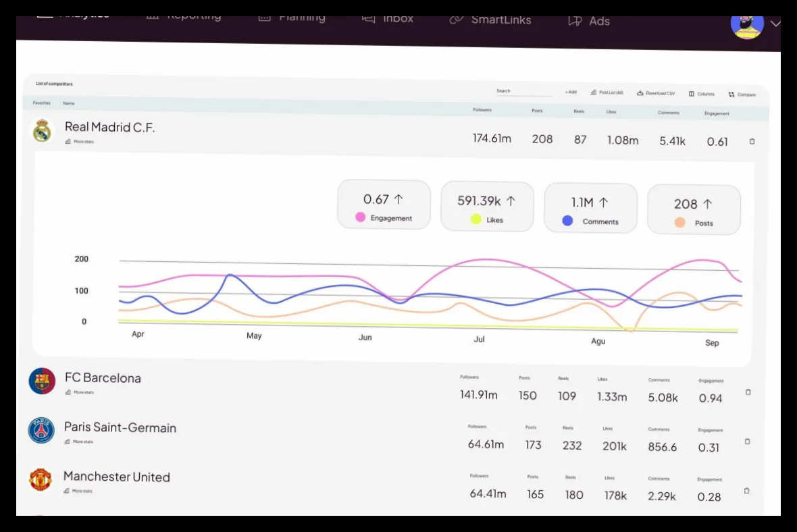Click the yellow Likes legend dot
The height and width of the screenshot is (532, 797).
click(x=475, y=219)
